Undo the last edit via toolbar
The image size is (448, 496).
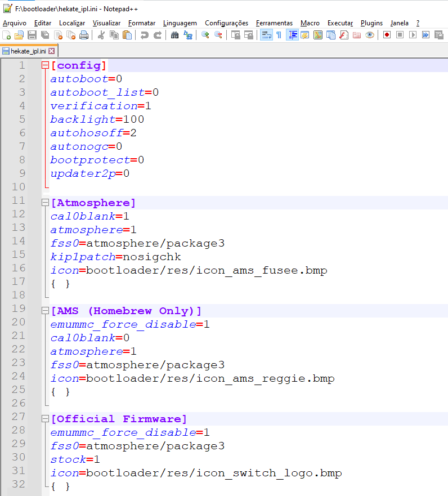point(144,35)
